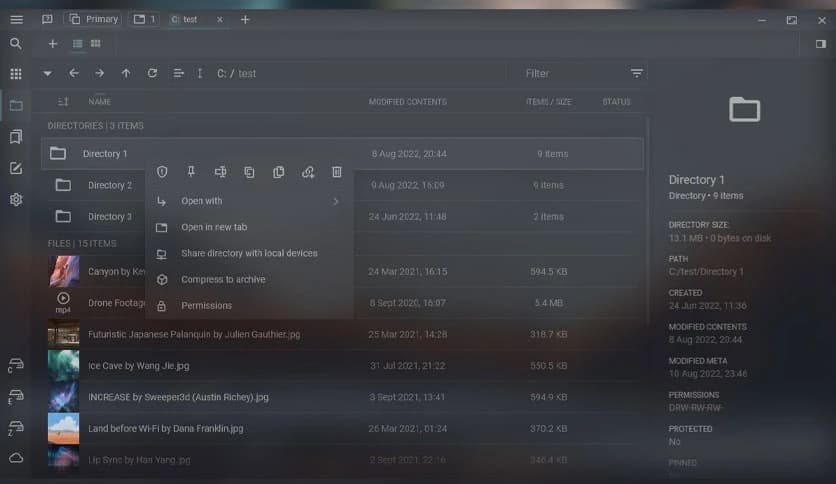Switch to grid view layout

95,43
